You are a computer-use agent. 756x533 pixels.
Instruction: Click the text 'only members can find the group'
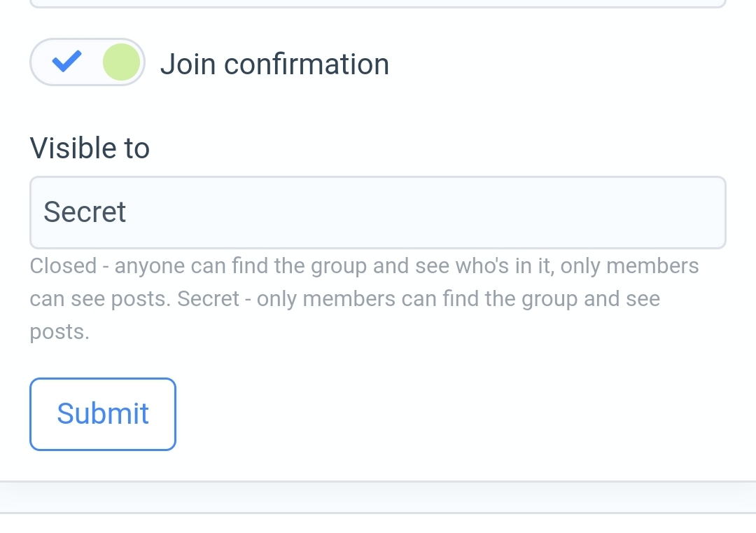pyautogui.click(x=416, y=299)
